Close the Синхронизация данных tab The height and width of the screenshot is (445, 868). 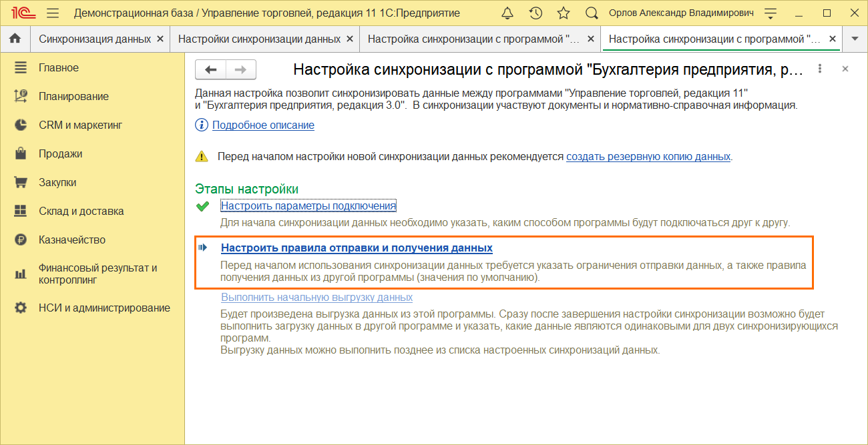160,39
